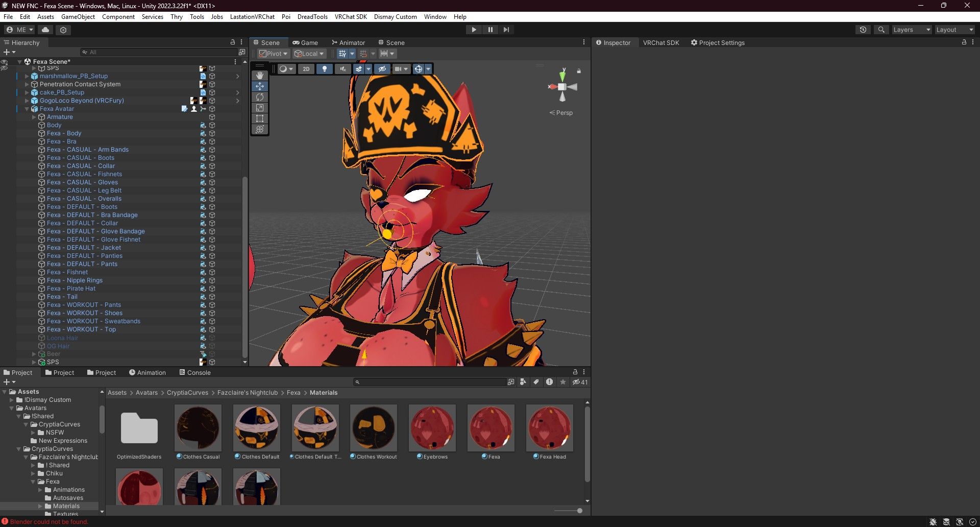Select the Move tool in Scene view
980x527 pixels.
click(260, 86)
